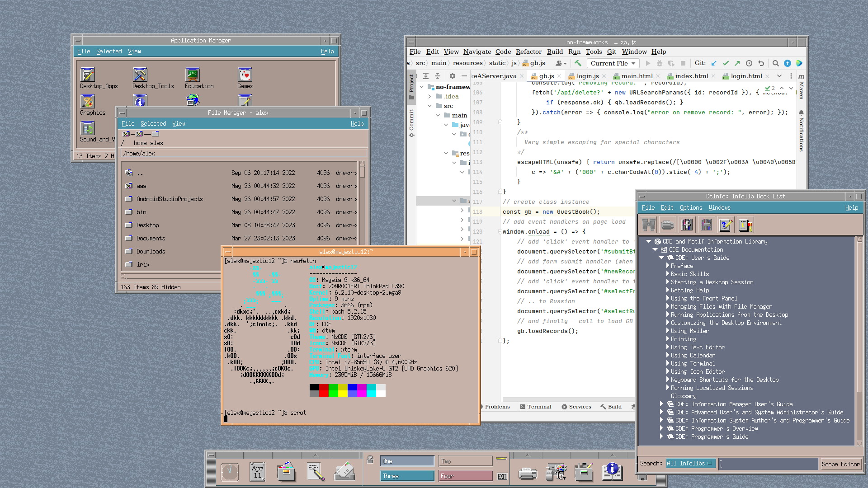The width and height of the screenshot is (868, 488).
Task: Click the binoculars icon in Dtinfo toolbar
Action: point(648,225)
